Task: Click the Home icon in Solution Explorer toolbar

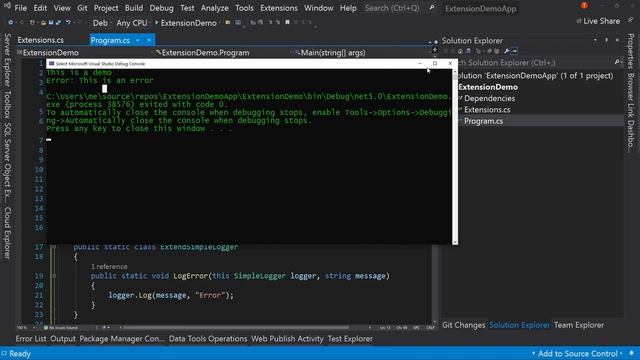Action: tap(460, 51)
